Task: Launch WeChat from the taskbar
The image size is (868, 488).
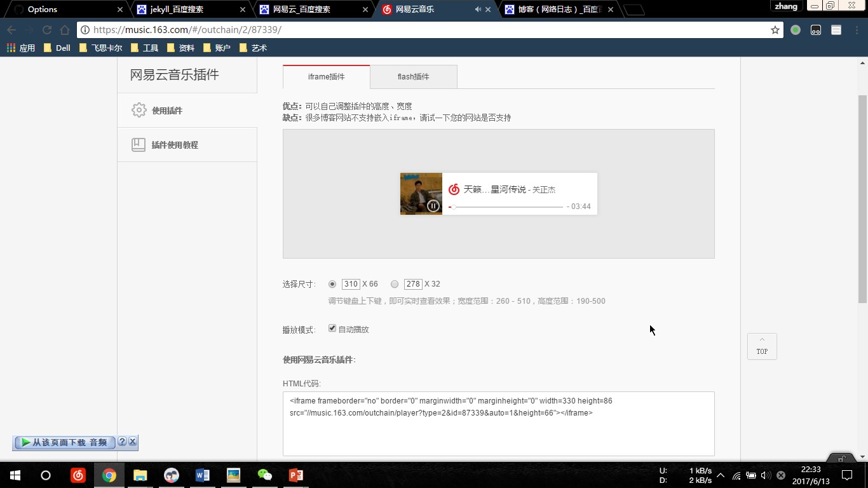Action: (264, 475)
